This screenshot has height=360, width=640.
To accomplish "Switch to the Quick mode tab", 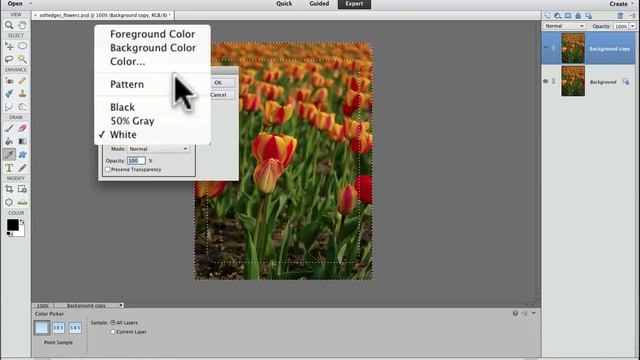I will 284,4.
